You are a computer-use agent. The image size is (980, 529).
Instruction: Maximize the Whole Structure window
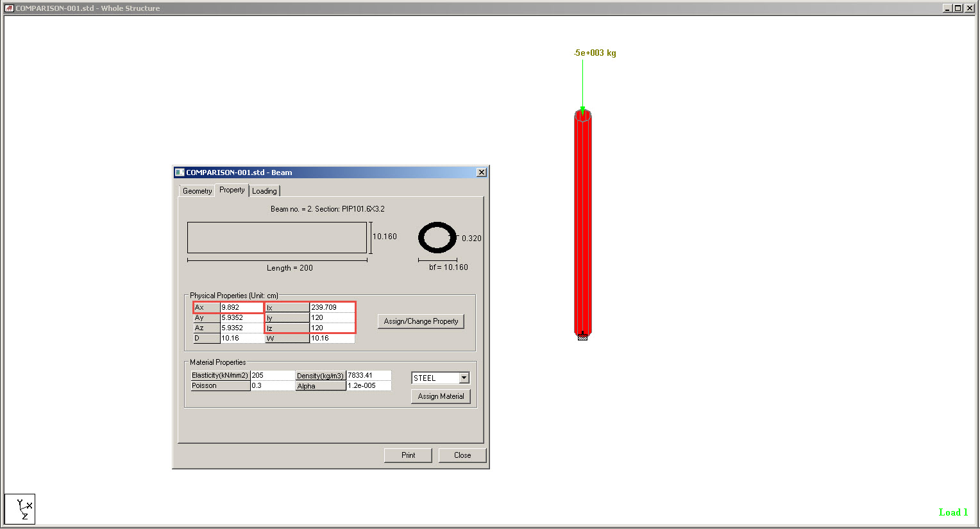(x=958, y=8)
